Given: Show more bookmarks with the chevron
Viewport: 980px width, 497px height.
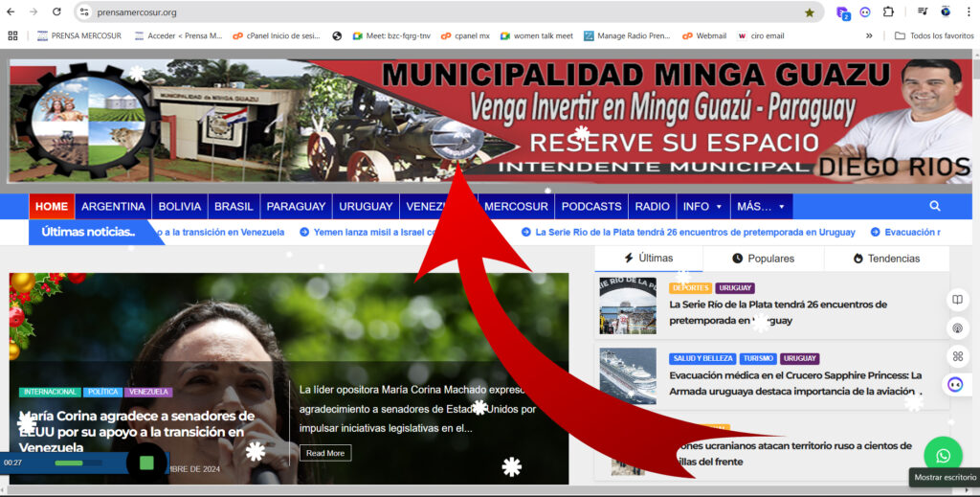Looking at the screenshot, I should pyautogui.click(x=869, y=35).
